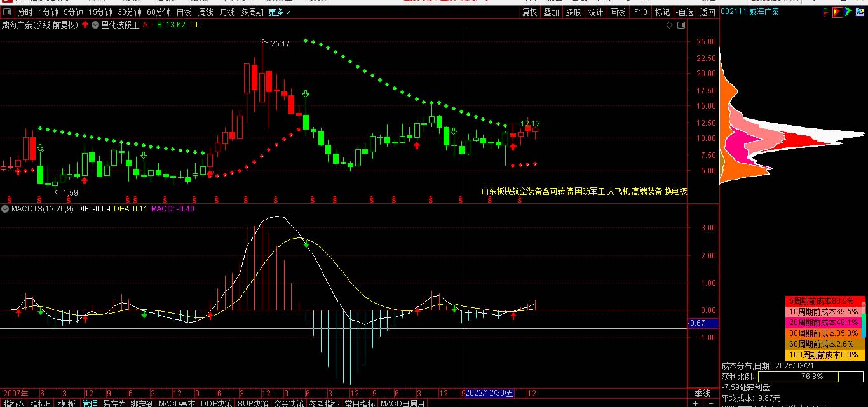This screenshot has height=407, width=868.
Task: Toggle the side panel icon next to the diamond
Action: pos(681,25)
